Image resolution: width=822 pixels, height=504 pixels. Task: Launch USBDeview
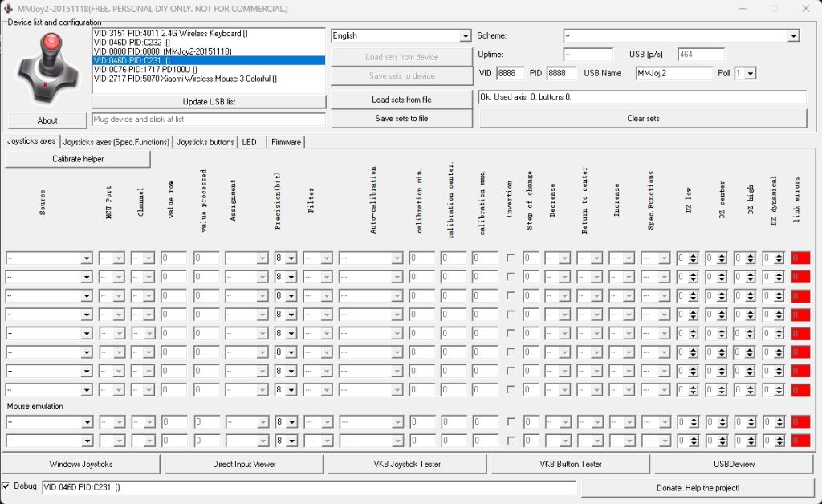point(734,464)
